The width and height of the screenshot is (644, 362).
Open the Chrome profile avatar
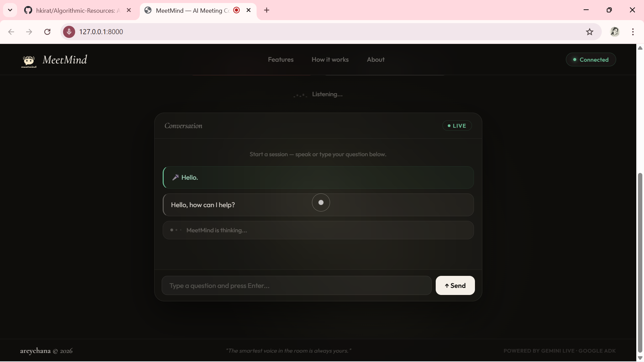[615, 32]
